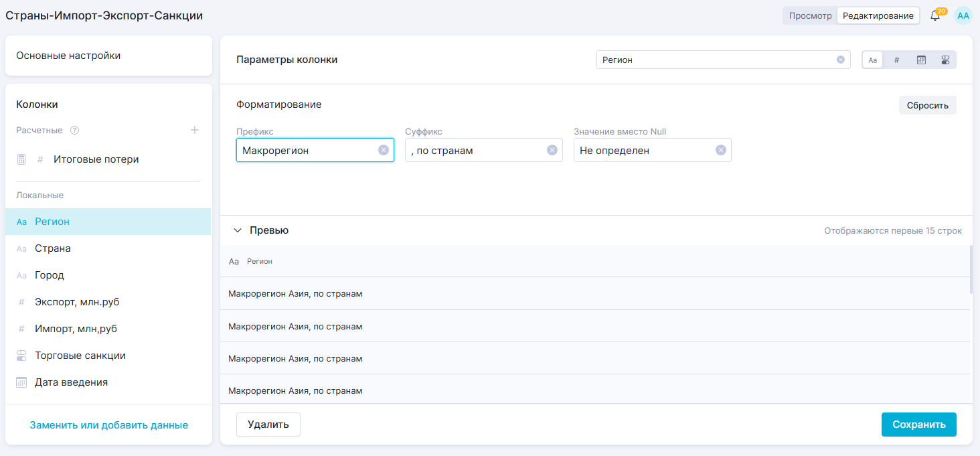Screen dimensions: 980x456
Task: Click the help icon next to Расчетные
Action: 75,130
